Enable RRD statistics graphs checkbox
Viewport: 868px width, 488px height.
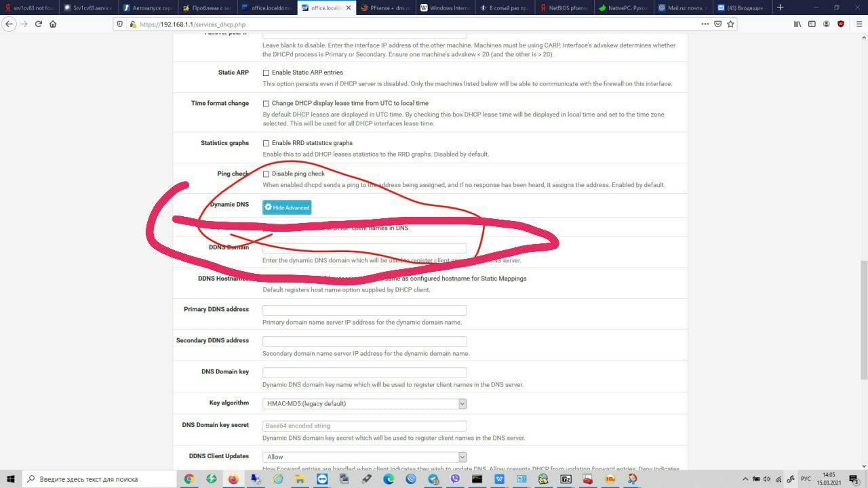click(266, 143)
